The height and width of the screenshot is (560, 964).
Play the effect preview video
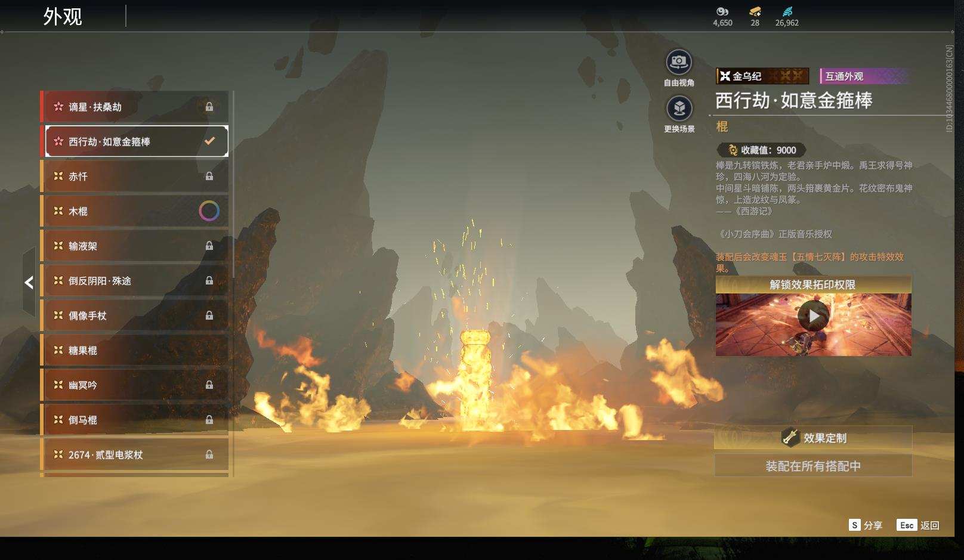tap(813, 316)
